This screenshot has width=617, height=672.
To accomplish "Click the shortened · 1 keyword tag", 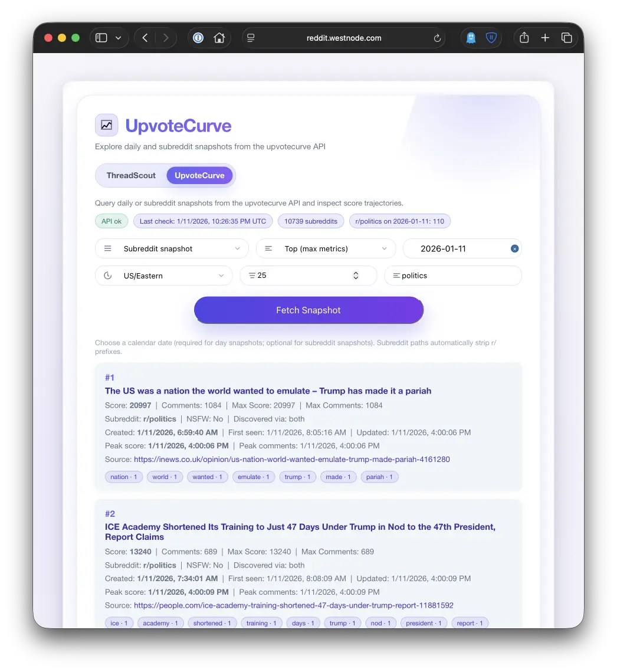I will (x=212, y=623).
